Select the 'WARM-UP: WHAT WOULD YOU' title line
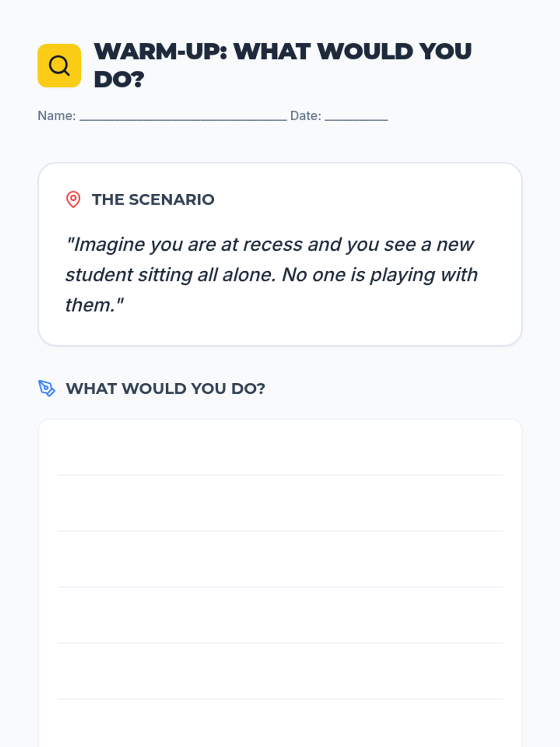The height and width of the screenshot is (747, 560). [x=283, y=51]
